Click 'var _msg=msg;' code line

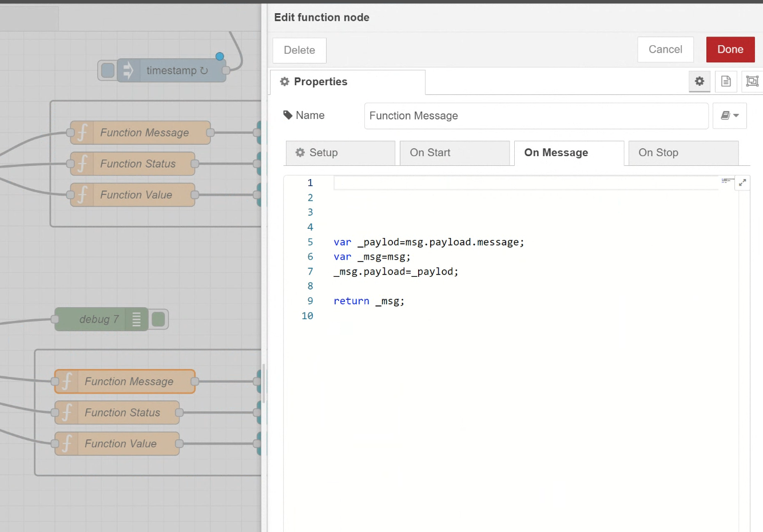[x=372, y=257]
